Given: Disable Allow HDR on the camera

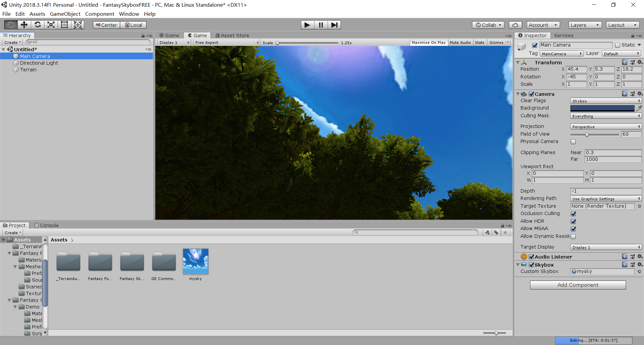Looking at the screenshot, I should tap(573, 221).
